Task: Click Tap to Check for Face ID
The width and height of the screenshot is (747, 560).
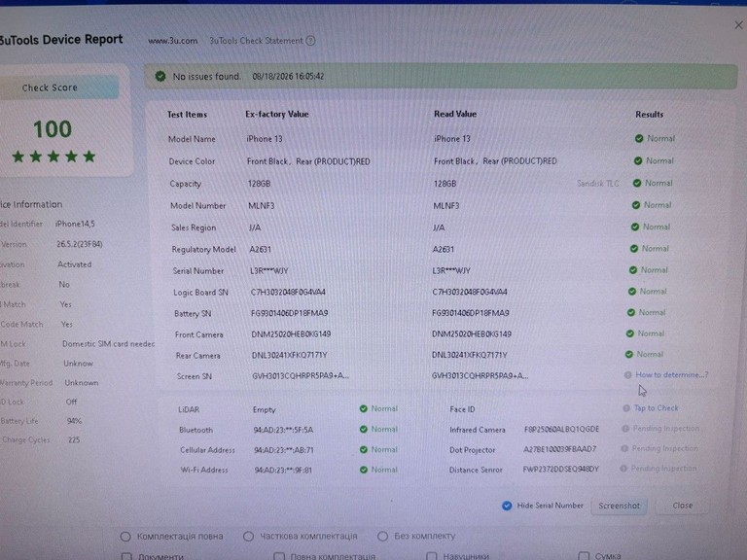Action: click(656, 408)
